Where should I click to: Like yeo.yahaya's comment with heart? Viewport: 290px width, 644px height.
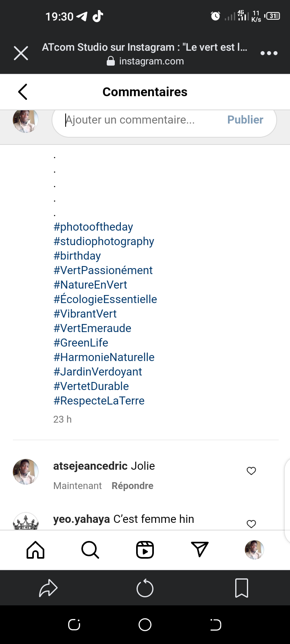[251, 524]
